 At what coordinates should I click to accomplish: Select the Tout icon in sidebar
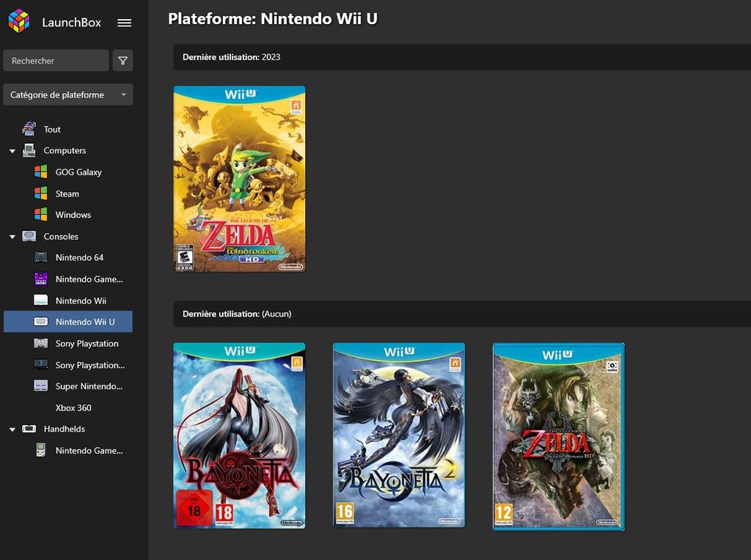pyautogui.click(x=29, y=129)
